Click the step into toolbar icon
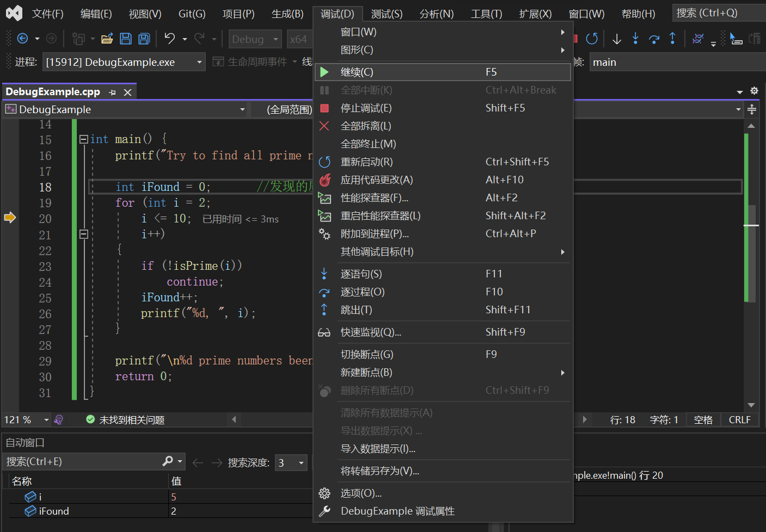This screenshot has width=766, height=532. click(635, 39)
